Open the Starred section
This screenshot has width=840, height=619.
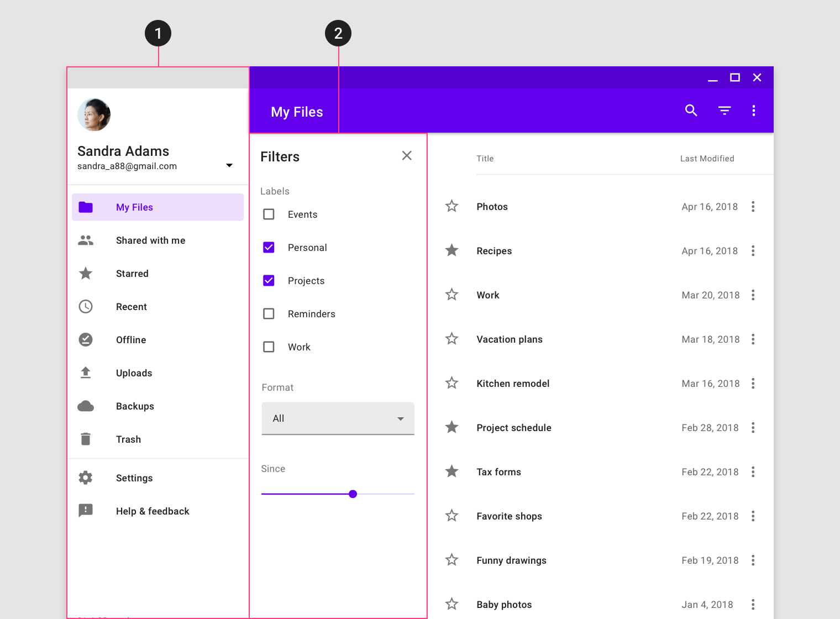click(158, 274)
